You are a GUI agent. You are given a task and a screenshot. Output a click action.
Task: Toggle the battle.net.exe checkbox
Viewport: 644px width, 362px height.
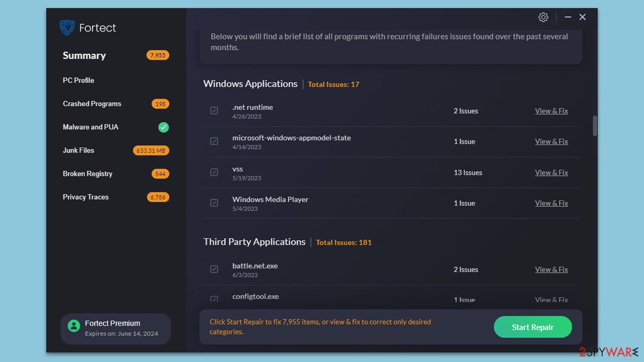(214, 269)
